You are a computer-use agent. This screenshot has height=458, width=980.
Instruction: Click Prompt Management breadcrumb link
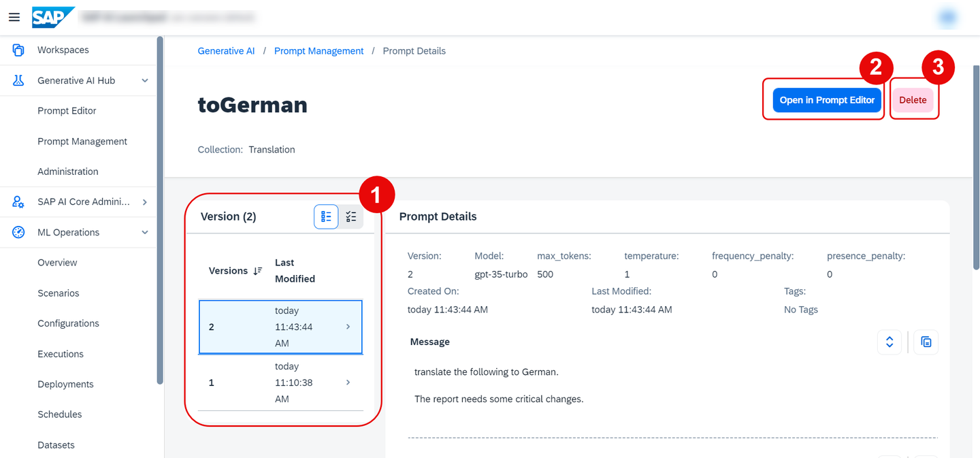tap(319, 51)
